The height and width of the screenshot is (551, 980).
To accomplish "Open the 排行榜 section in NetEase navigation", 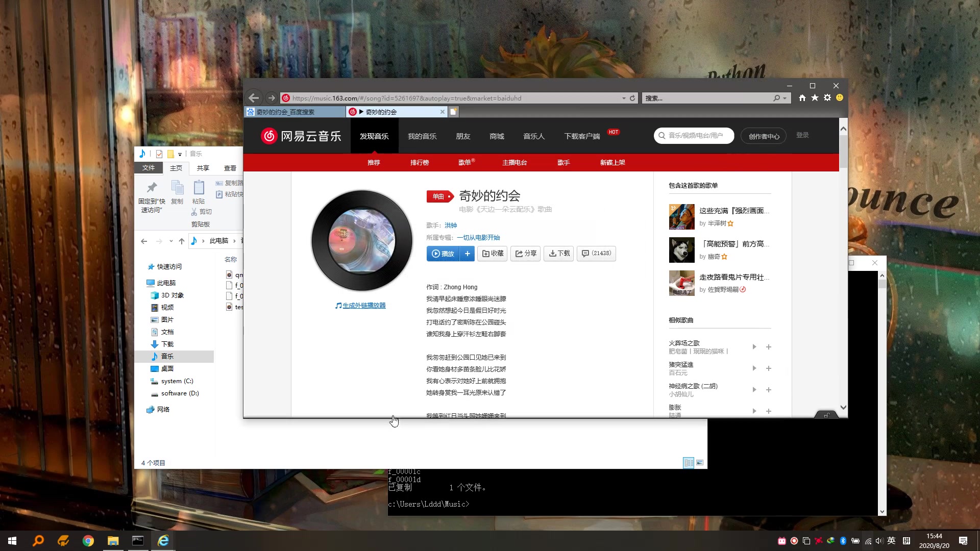I will 420,162.
